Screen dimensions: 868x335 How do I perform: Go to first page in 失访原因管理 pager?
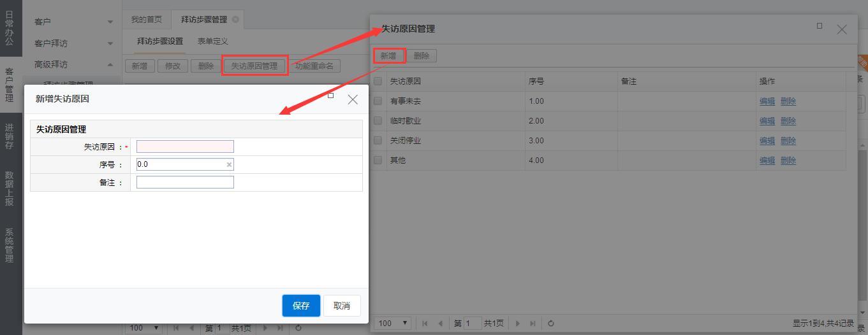tap(425, 324)
